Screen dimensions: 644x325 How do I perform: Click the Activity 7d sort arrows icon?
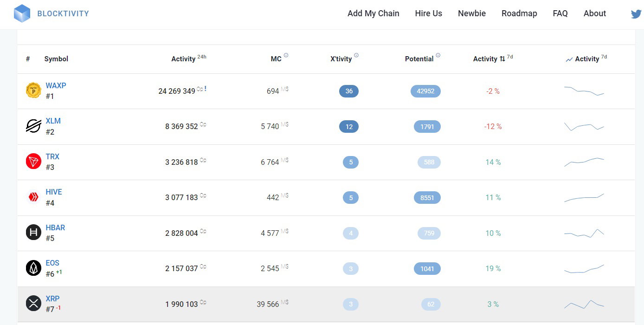[x=502, y=59]
